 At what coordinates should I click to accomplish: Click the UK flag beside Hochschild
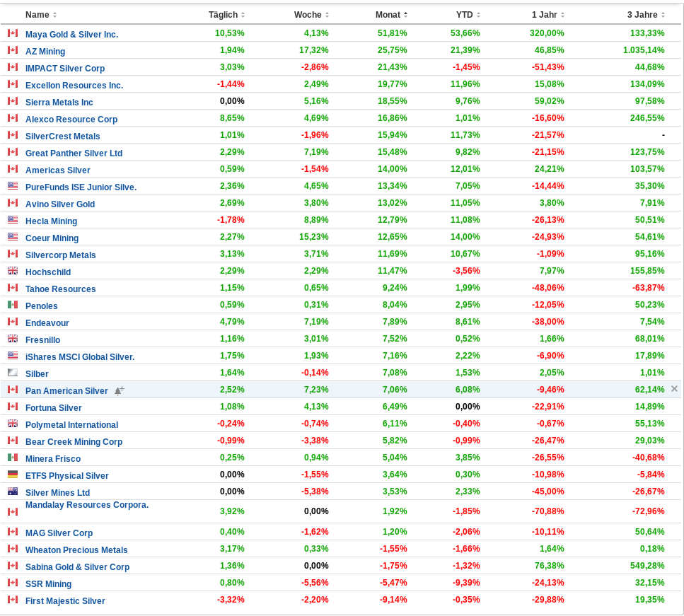13,270
